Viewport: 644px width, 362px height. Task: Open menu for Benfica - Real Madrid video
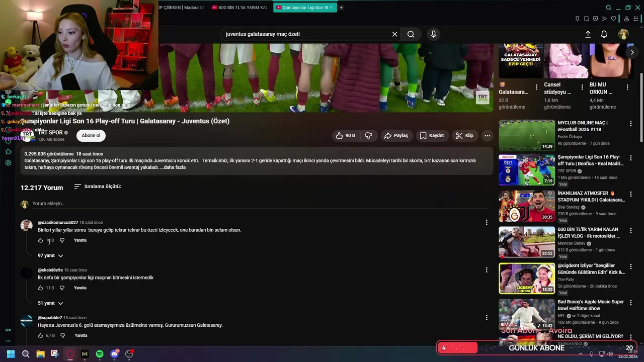[631, 158]
